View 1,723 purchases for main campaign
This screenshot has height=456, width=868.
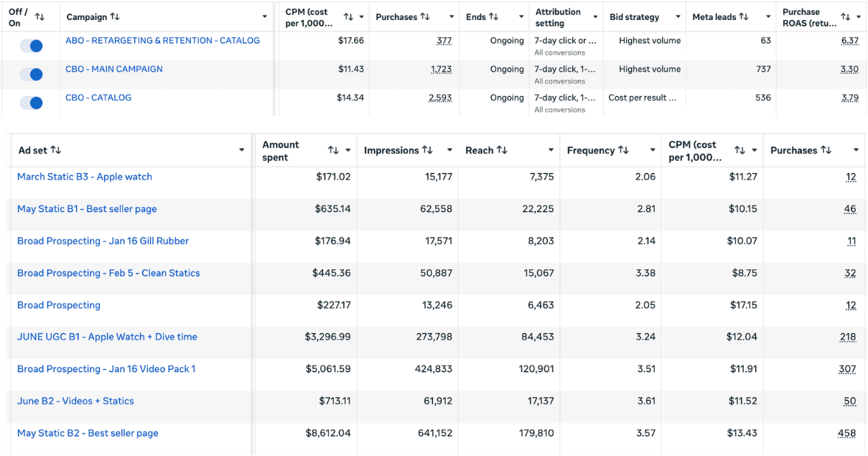tap(442, 70)
